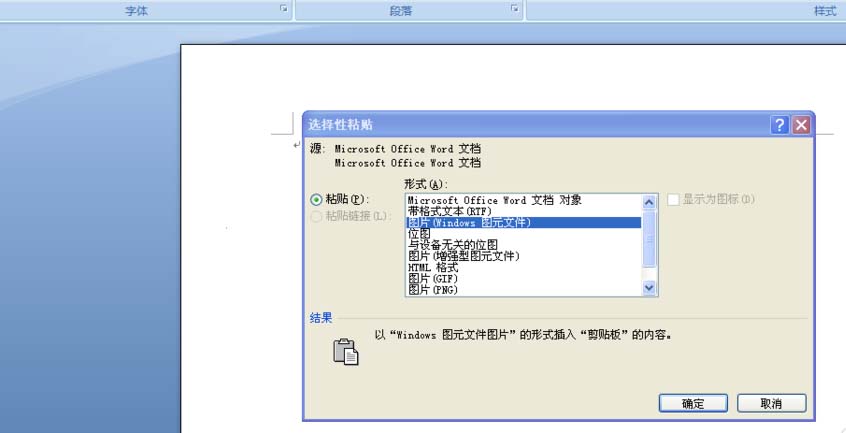The width and height of the screenshot is (846, 433).
Task: Select 带格式文本(RTF) format
Action: click(449, 211)
